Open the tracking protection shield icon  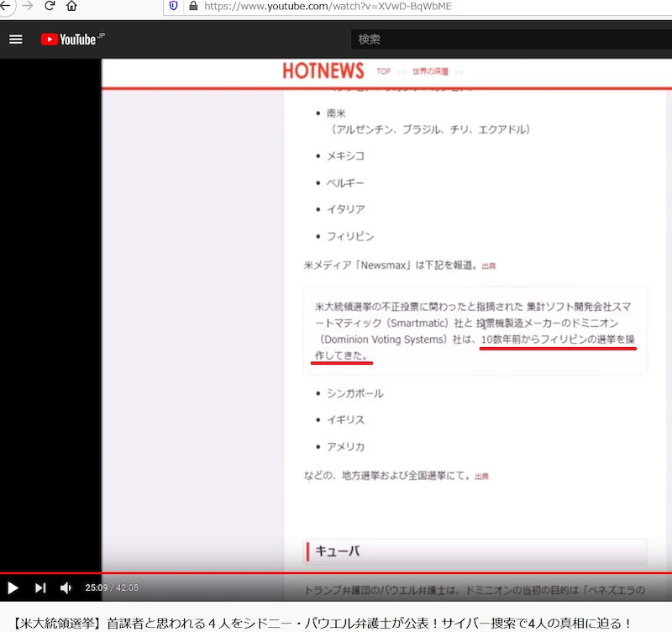(x=174, y=6)
